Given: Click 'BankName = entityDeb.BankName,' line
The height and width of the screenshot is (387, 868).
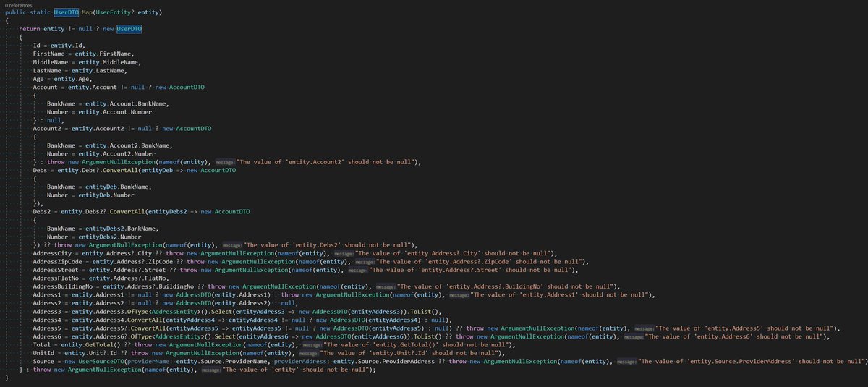Looking at the screenshot, I should coord(99,188).
